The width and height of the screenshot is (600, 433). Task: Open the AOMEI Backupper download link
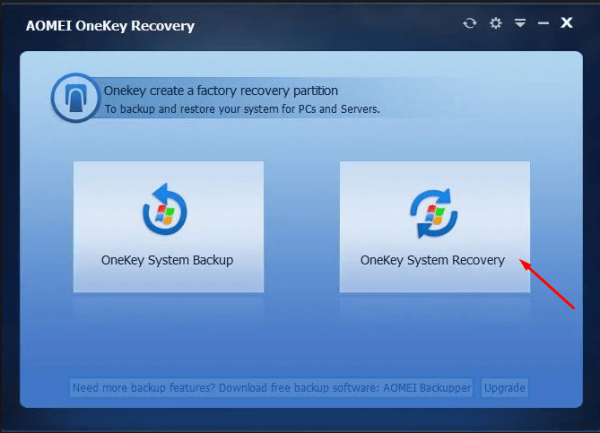pos(271,388)
